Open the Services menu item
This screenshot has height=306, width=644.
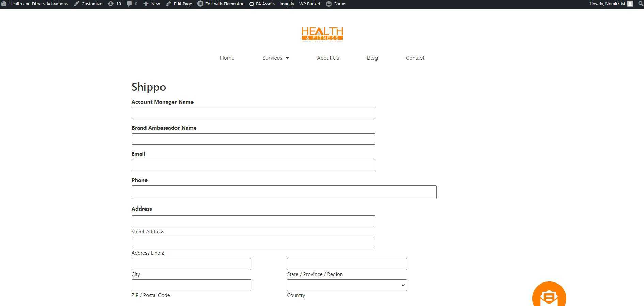[272, 58]
